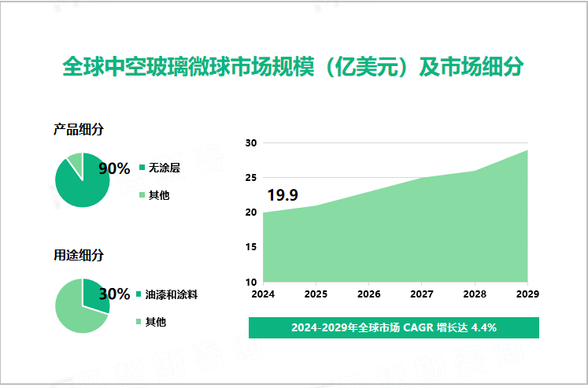
Task: Click y-axis value 15
Action: tap(251, 247)
